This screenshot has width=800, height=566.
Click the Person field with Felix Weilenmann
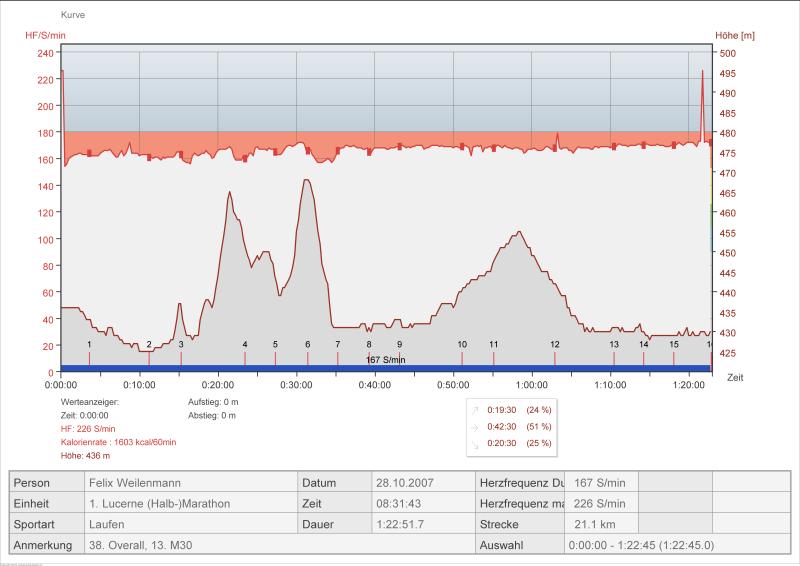tap(190, 482)
